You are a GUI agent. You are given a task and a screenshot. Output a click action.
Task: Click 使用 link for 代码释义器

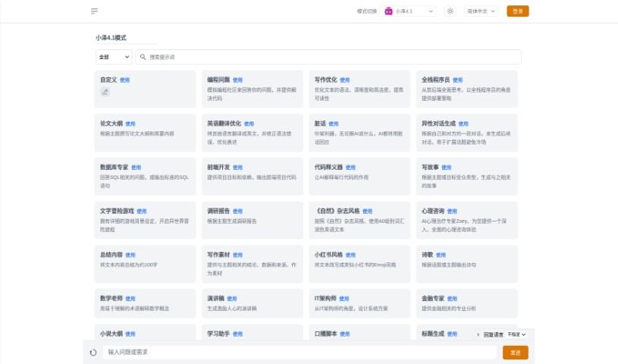click(x=350, y=168)
